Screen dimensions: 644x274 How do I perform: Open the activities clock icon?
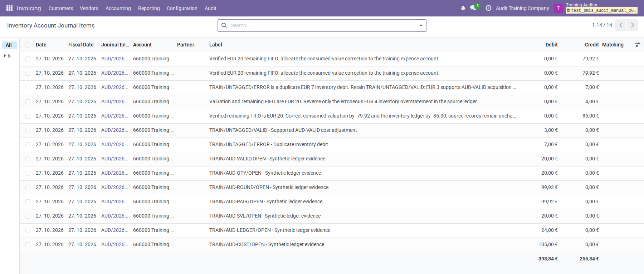(488, 8)
